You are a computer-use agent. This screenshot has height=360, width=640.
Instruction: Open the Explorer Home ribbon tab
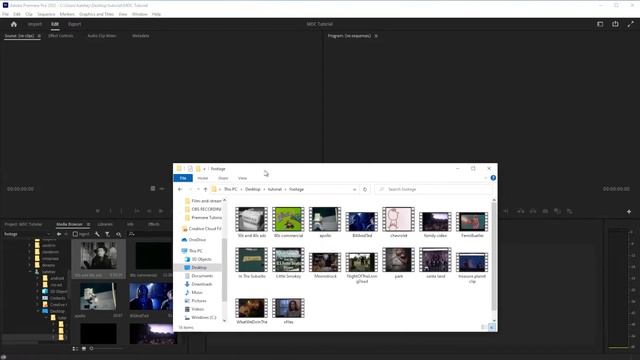pos(202,178)
